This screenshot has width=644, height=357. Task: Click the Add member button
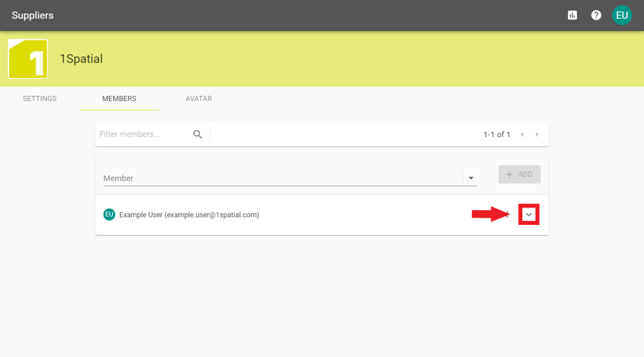click(519, 174)
